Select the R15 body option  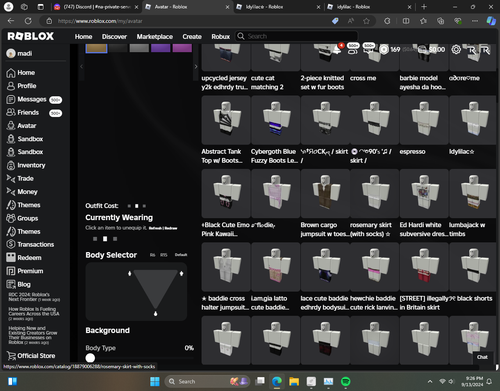pyautogui.click(x=163, y=255)
